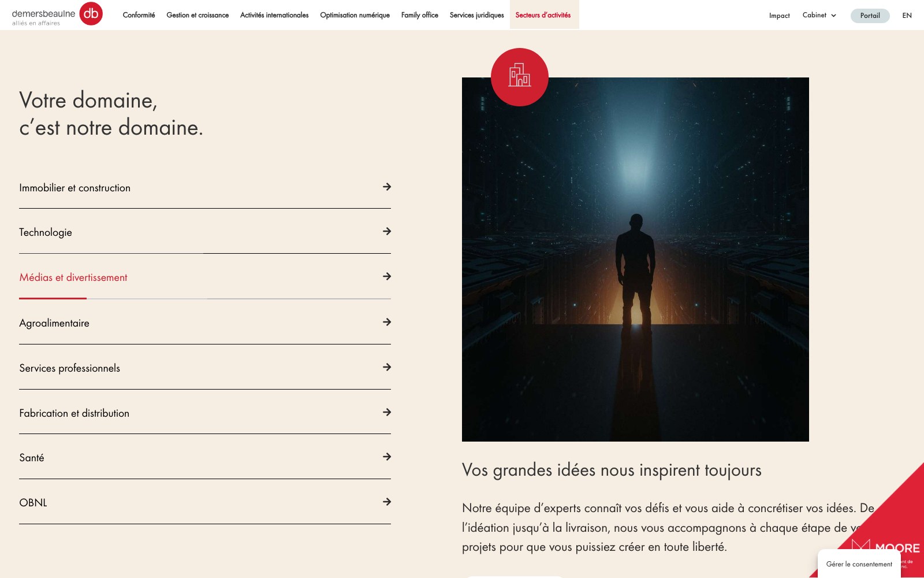The width and height of the screenshot is (924, 578).
Task: Expand the Cabinet dropdown menu
Action: pyautogui.click(x=819, y=15)
